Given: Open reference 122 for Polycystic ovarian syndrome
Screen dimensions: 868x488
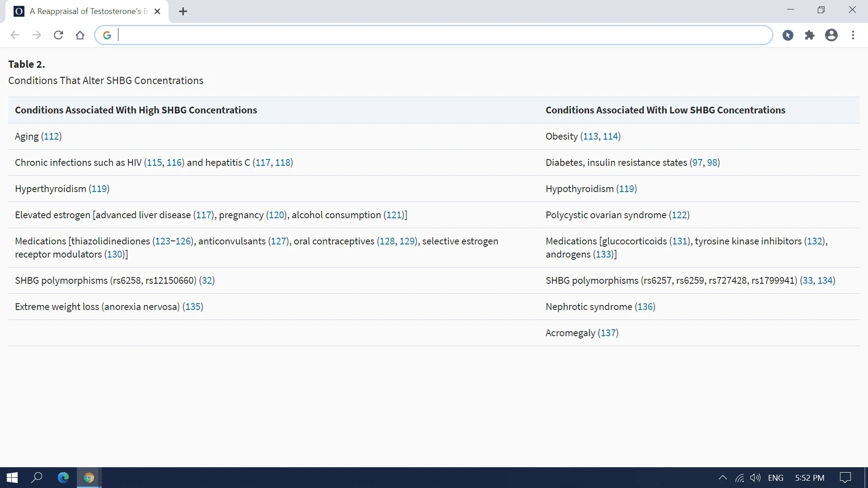Looking at the screenshot, I should (679, 215).
